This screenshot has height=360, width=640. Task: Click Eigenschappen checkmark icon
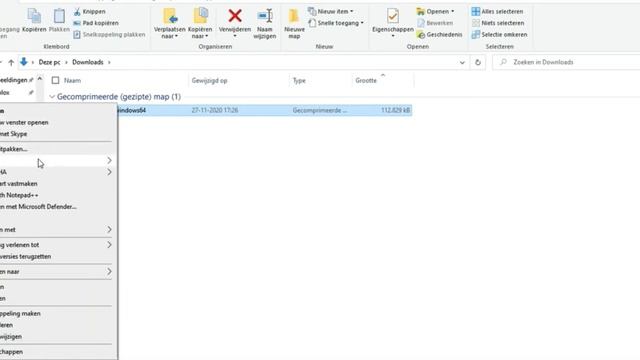(393, 16)
